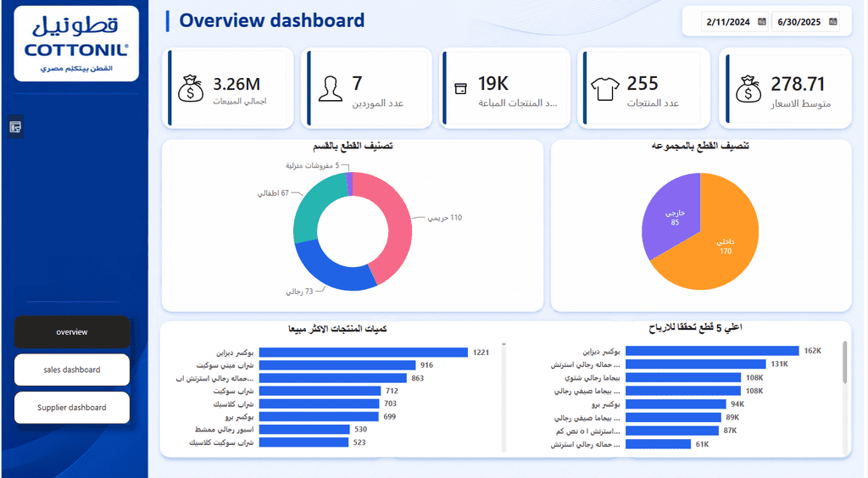Edit the 6/30/2025 end date field
The width and height of the screenshot is (868, 478).
coord(798,22)
